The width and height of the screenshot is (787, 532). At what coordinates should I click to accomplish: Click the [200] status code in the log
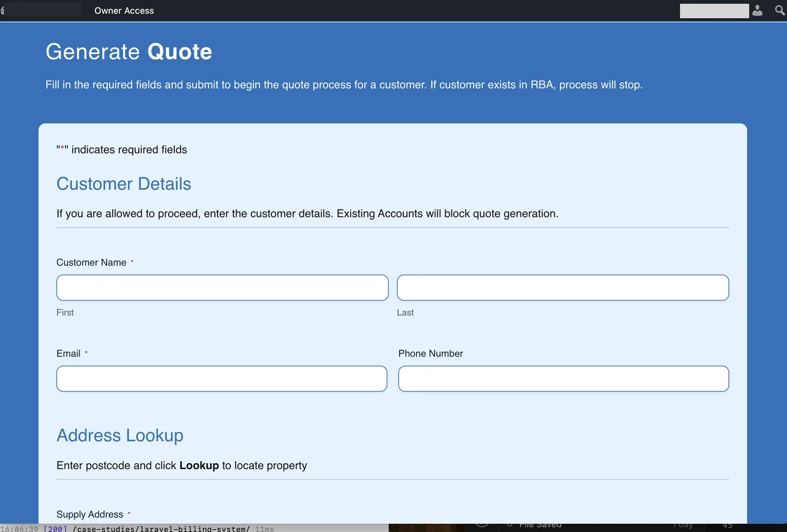coord(55,529)
